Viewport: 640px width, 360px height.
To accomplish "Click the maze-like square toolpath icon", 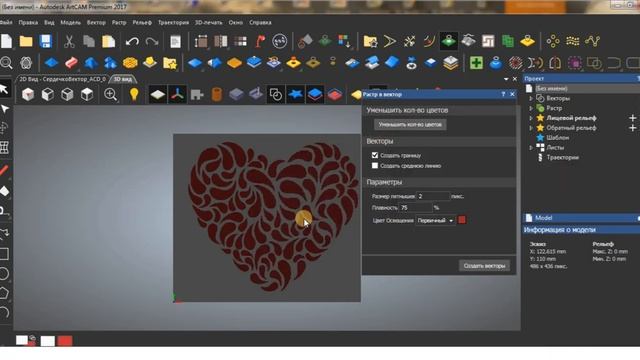I will click(x=488, y=41).
